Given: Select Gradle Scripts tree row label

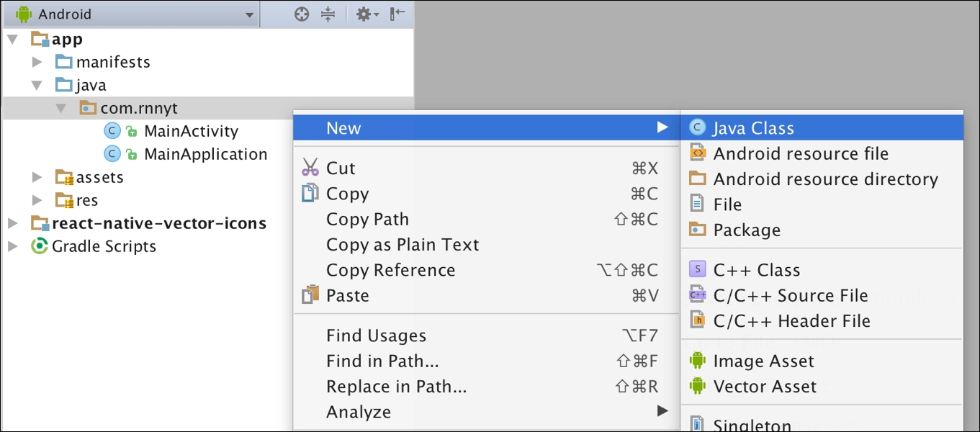Looking at the screenshot, I should click(x=104, y=246).
